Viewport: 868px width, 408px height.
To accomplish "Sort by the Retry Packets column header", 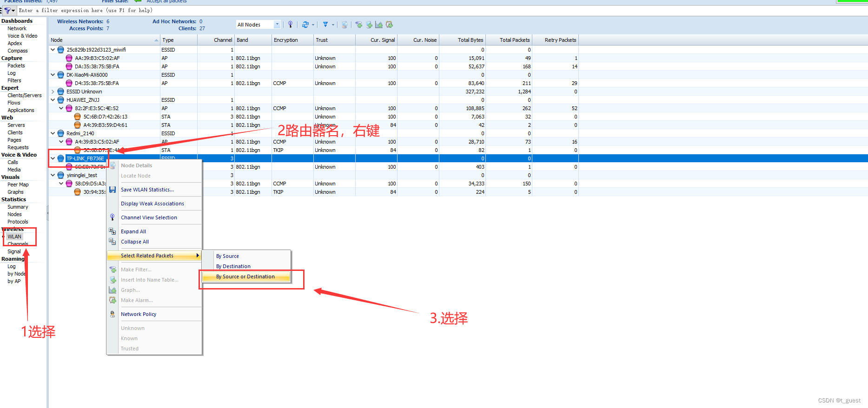I will point(555,40).
